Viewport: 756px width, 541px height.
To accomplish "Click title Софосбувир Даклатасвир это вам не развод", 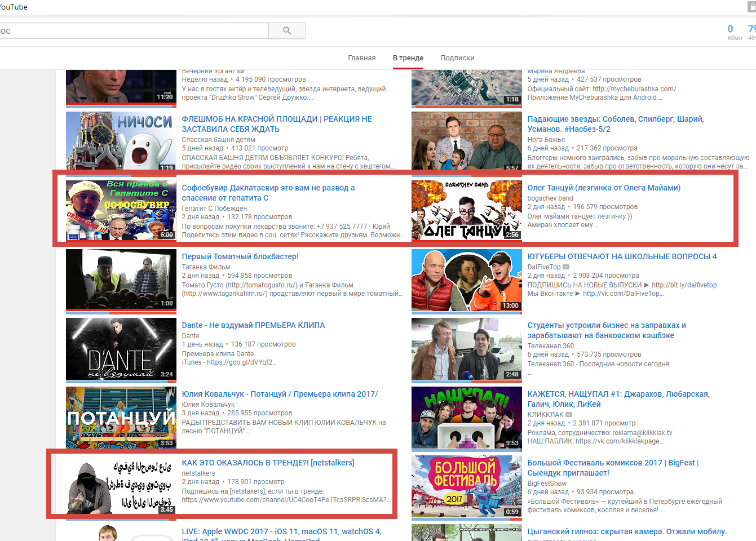I will pos(268,193).
